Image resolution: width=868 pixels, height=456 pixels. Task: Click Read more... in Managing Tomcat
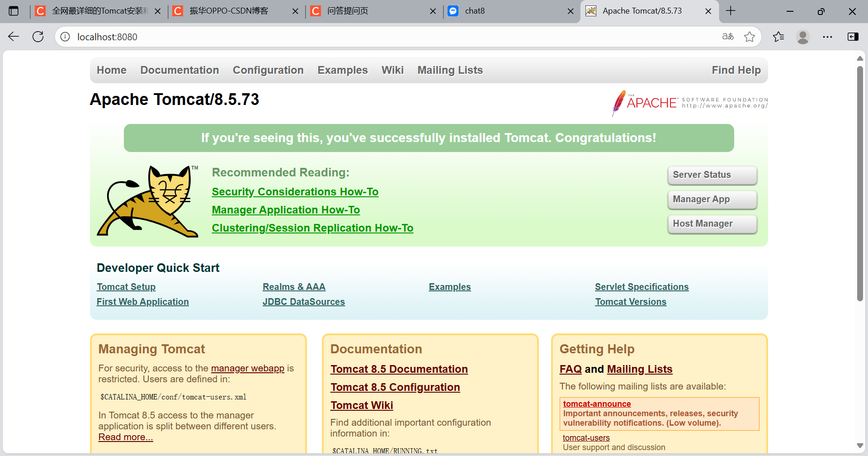(126, 437)
